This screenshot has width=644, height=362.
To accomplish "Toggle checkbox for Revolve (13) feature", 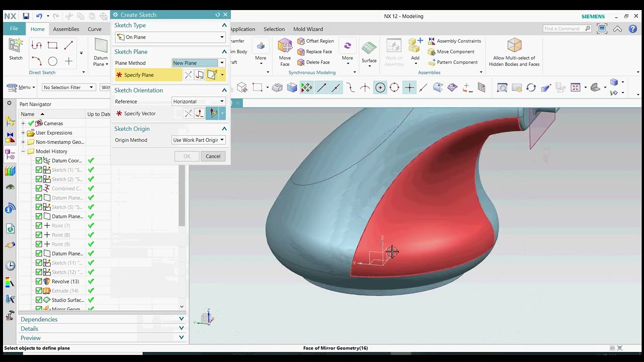I will click(39, 282).
